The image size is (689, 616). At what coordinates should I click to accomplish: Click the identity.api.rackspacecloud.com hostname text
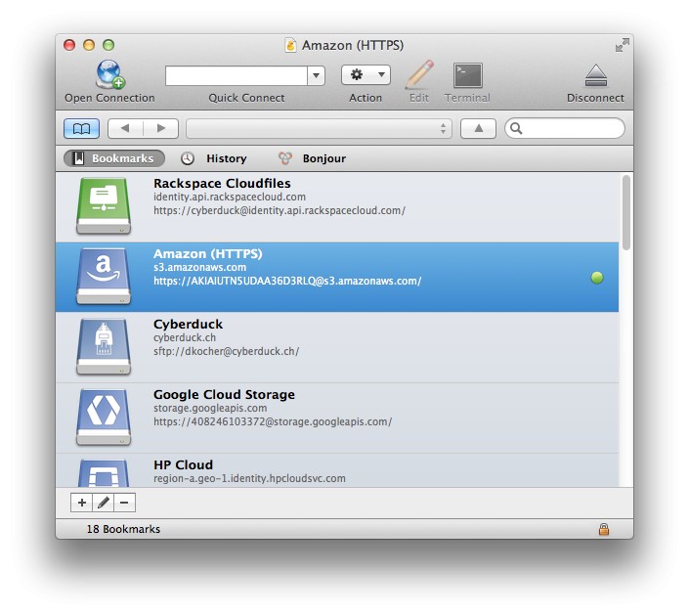(x=230, y=197)
